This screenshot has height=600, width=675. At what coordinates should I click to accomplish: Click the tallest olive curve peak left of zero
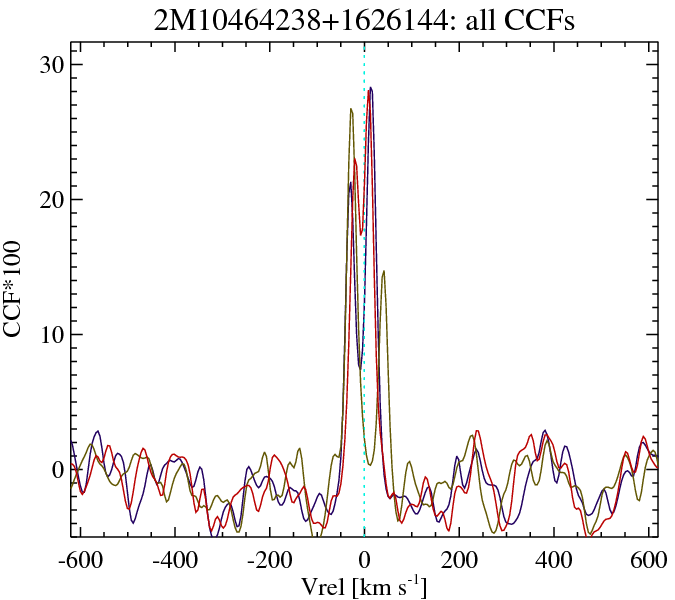tap(351, 109)
